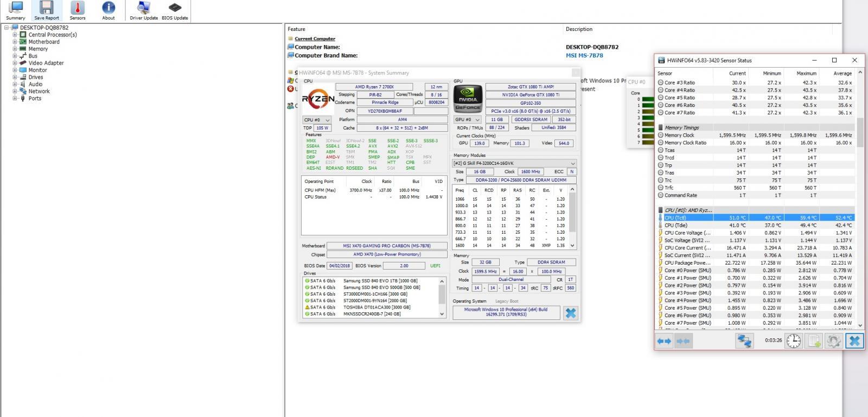The width and height of the screenshot is (868, 417).
Task: Click the Sensor column header
Action: pyautogui.click(x=665, y=73)
